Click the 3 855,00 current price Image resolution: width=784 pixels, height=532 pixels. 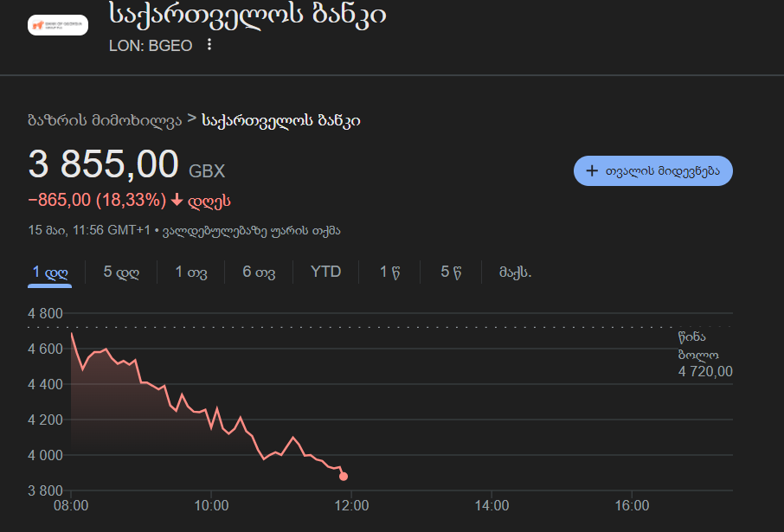tap(104, 165)
